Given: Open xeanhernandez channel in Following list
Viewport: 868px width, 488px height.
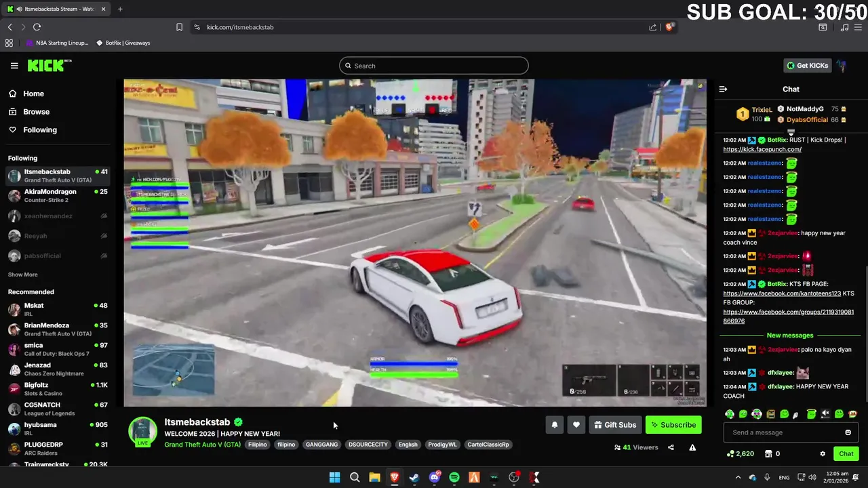Looking at the screenshot, I should coord(57,216).
